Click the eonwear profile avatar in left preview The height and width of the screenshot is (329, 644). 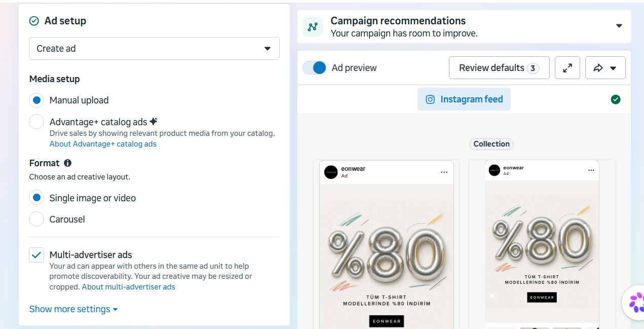(x=331, y=172)
